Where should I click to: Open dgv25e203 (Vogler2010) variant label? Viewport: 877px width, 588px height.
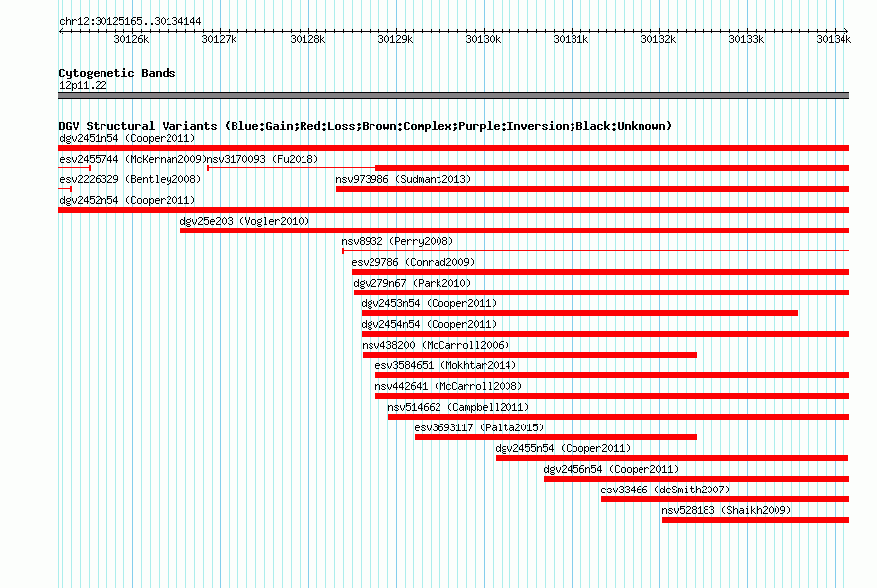pyautogui.click(x=244, y=221)
